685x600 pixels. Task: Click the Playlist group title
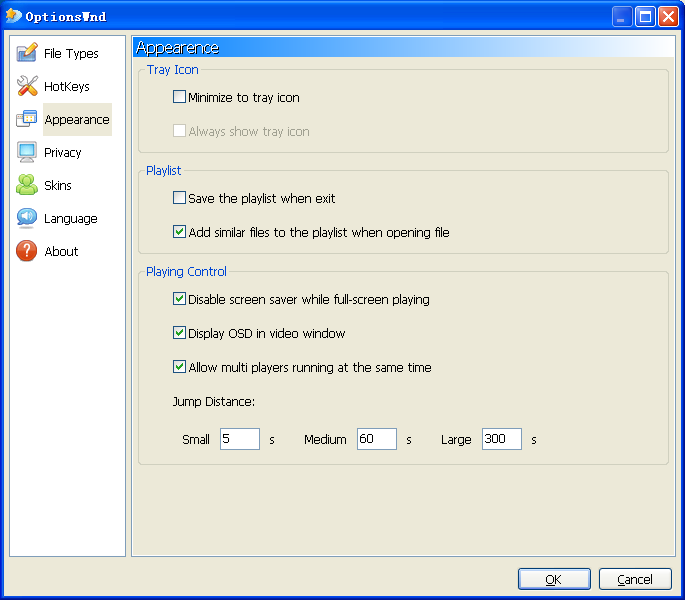coord(163,170)
